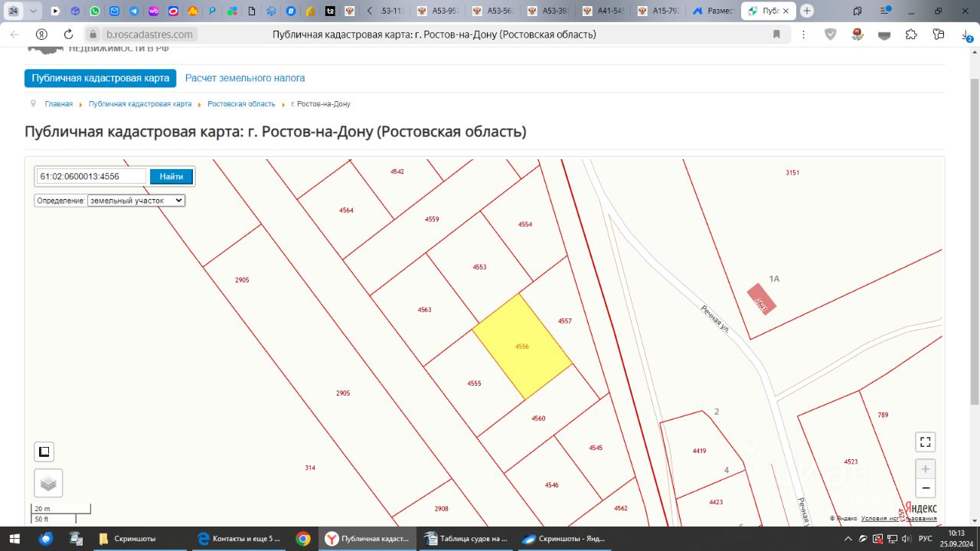980x551 pixels.
Task: Click the Найти search button
Action: tap(171, 177)
